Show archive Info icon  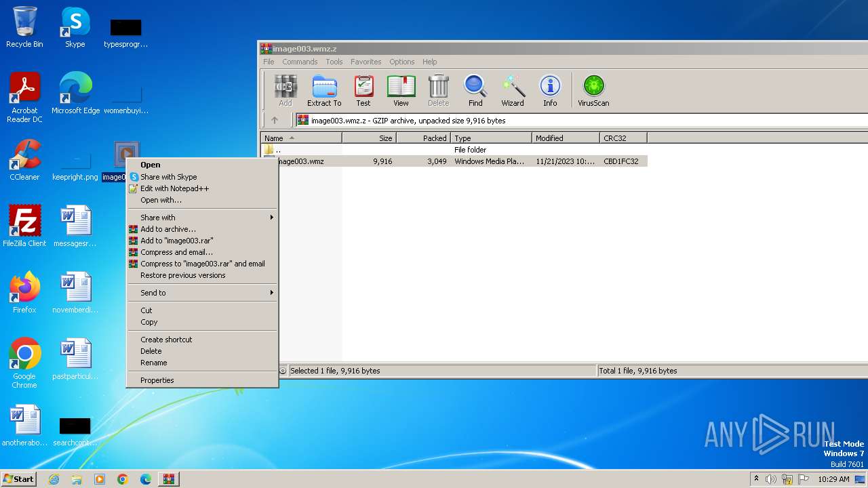[x=550, y=91]
